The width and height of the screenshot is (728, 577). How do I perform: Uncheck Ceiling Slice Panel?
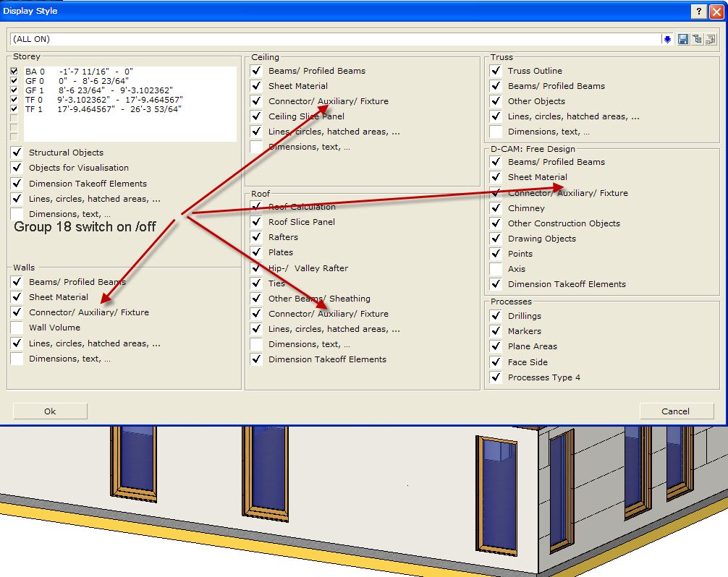click(x=256, y=116)
